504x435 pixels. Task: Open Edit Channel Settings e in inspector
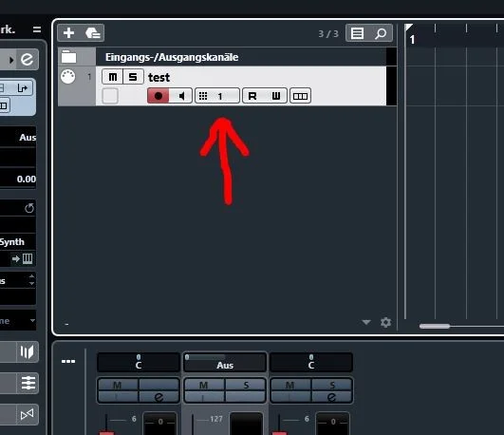pos(27,59)
